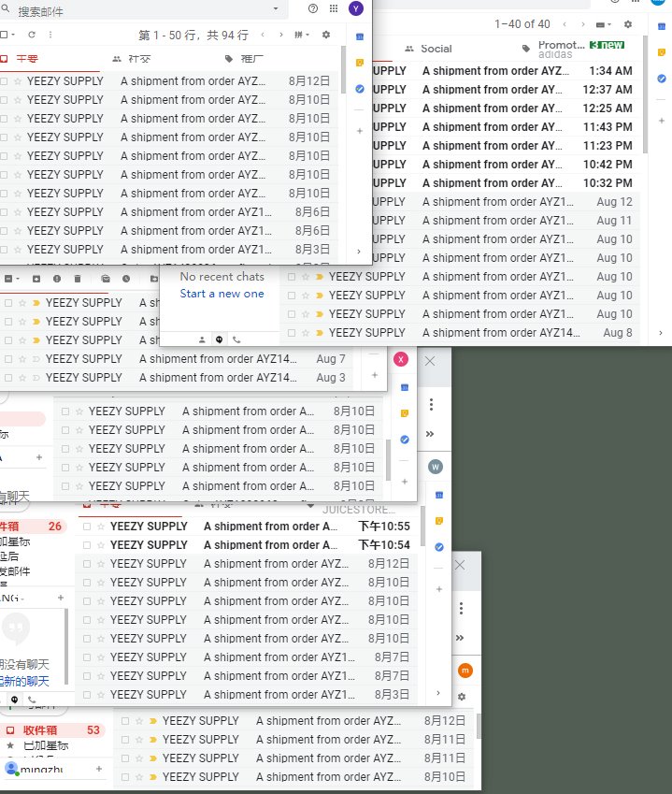Get add-ons plus below W avatar icons
Image resolution: width=672 pixels, height=794 pixels.
click(439, 589)
